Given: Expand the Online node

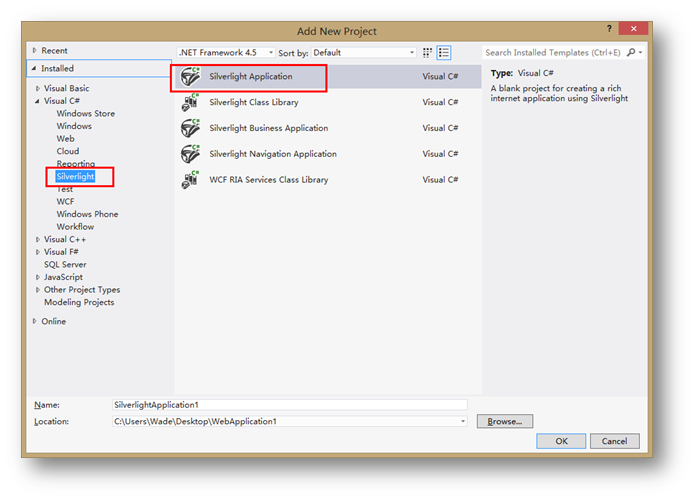Looking at the screenshot, I should (x=35, y=321).
